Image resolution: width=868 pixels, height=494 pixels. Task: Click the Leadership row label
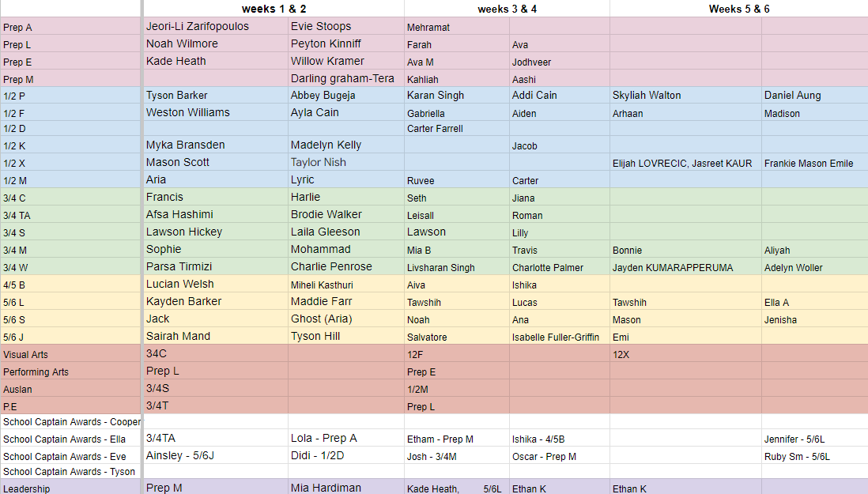point(26,489)
